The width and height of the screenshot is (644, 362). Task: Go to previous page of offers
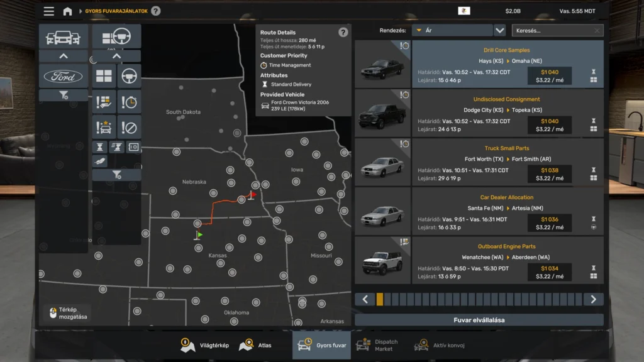pyautogui.click(x=365, y=299)
